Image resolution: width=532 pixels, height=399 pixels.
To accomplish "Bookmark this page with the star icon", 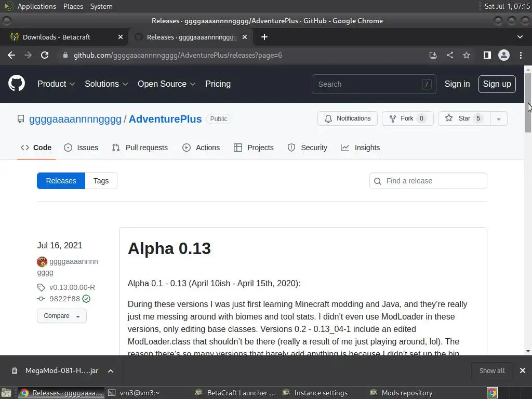I will point(467,55).
